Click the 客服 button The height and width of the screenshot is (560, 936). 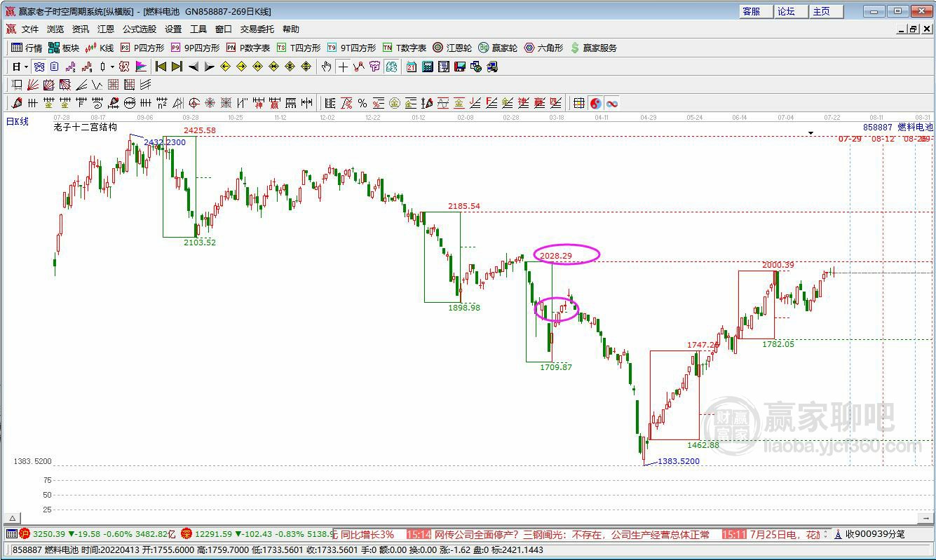point(757,11)
